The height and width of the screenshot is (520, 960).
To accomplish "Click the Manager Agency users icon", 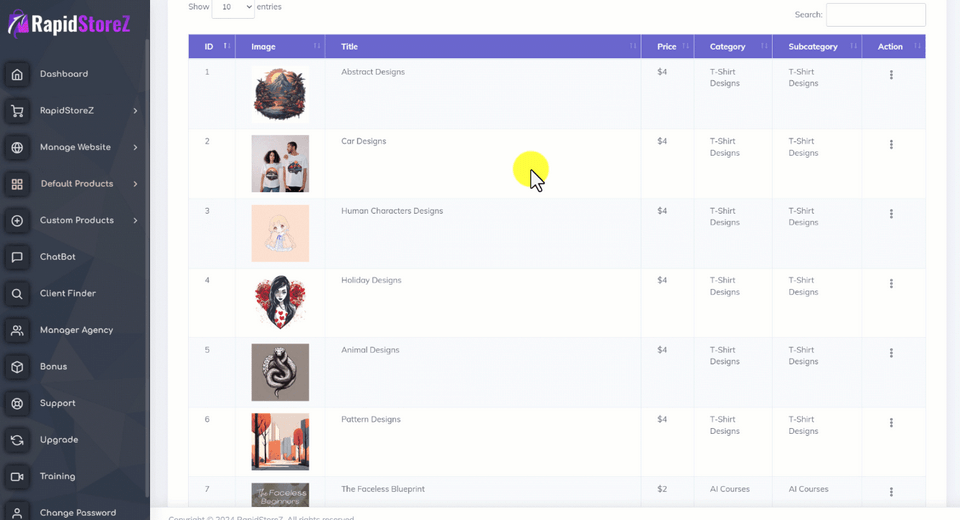I will click(x=17, y=330).
